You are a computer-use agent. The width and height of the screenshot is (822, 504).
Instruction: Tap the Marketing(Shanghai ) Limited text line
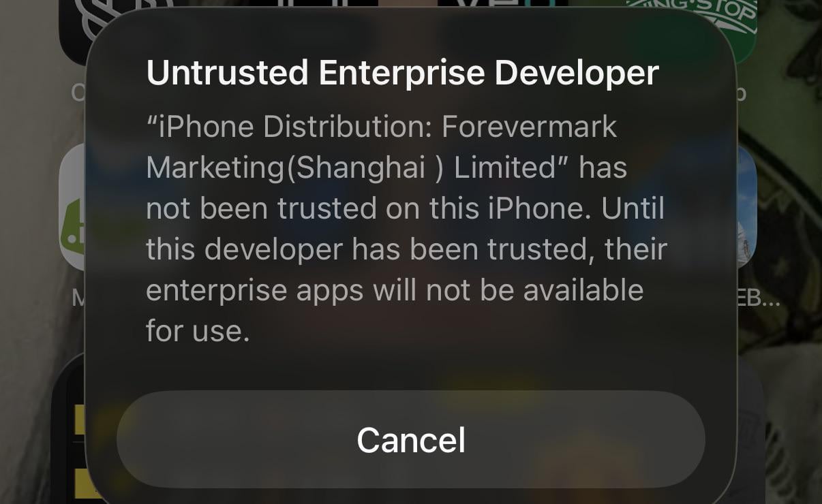386,168
